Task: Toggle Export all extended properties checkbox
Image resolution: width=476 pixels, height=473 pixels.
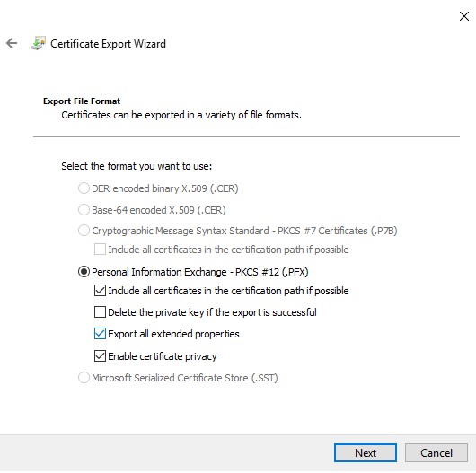Action: coord(100,334)
